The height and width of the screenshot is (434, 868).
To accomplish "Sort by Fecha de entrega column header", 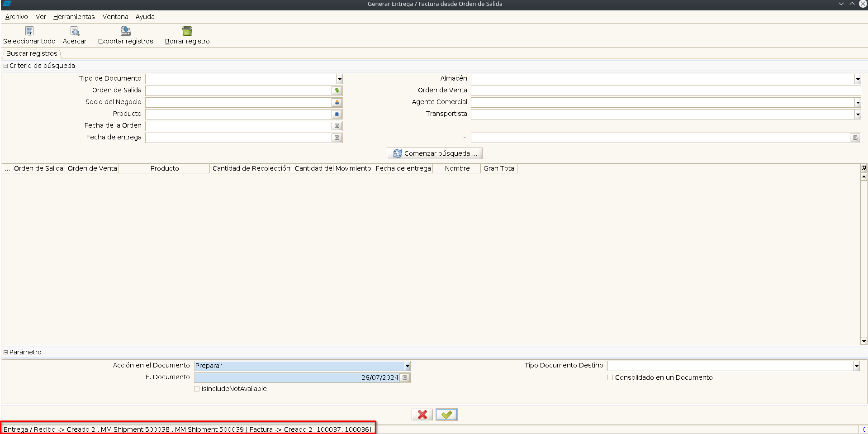I will point(403,168).
